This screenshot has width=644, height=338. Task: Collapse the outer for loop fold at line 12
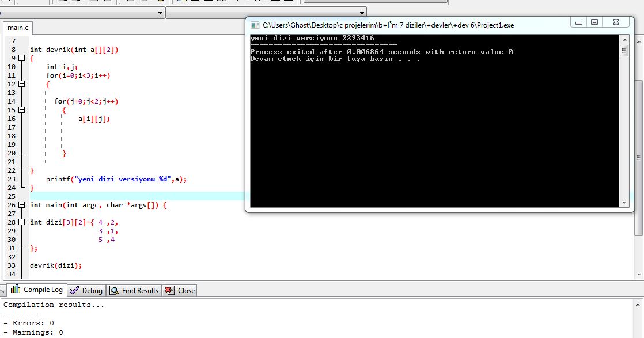22,84
